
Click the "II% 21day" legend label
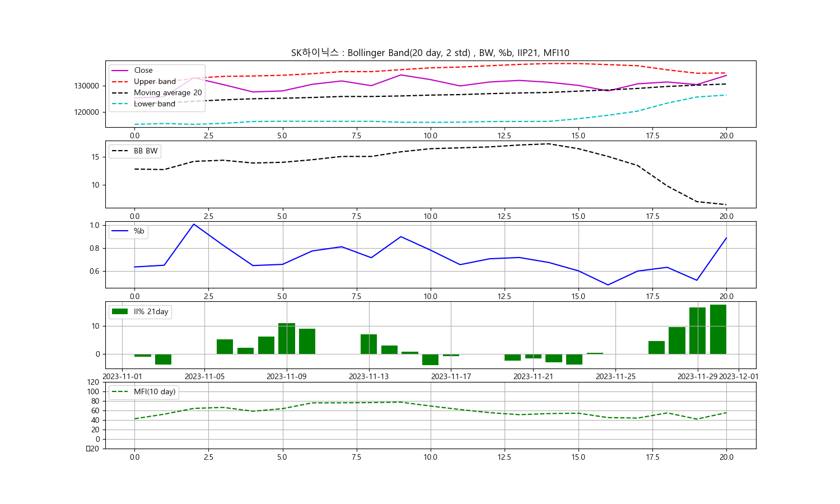151,312
